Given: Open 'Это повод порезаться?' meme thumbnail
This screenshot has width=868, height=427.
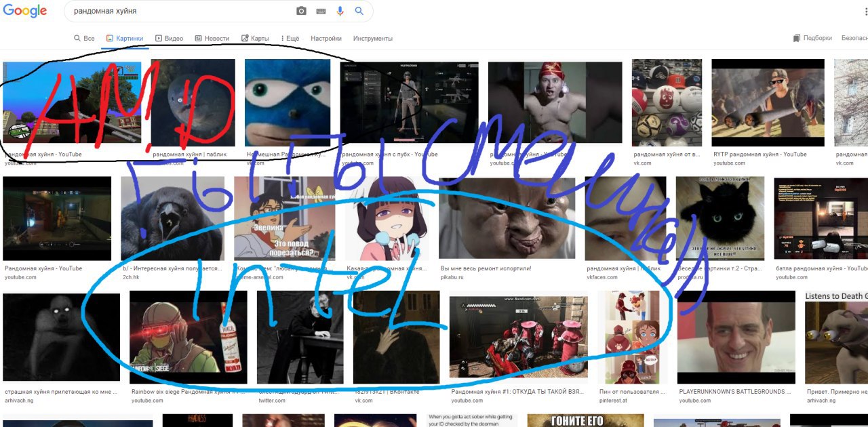Looking at the screenshot, I should [x=284, y=219].
